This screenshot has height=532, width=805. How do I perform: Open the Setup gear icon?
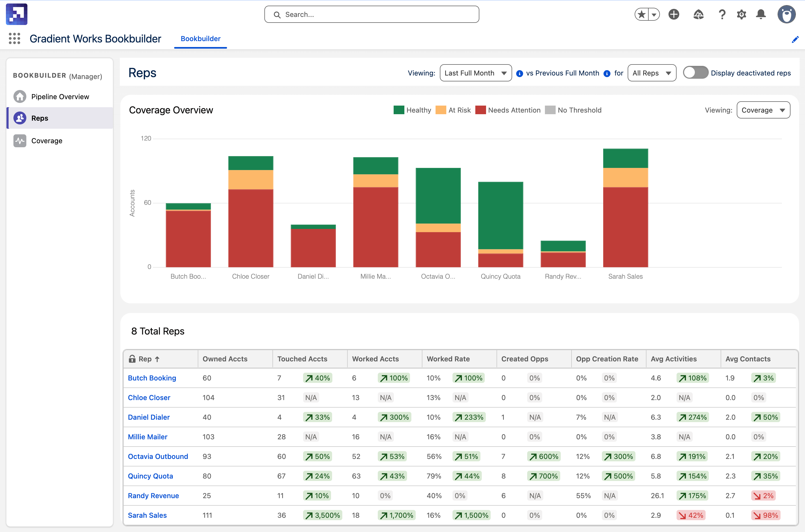(x=741, y=14)
